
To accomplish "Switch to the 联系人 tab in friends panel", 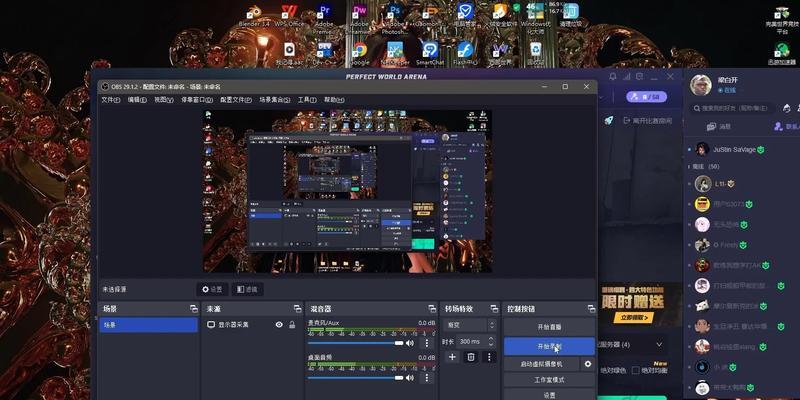I will [x=786, y=127].
